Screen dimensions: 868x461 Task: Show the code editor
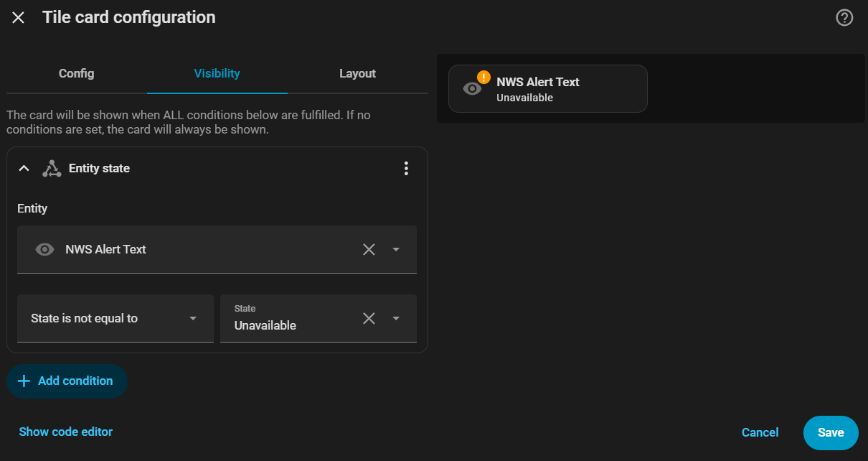point(65,432)
